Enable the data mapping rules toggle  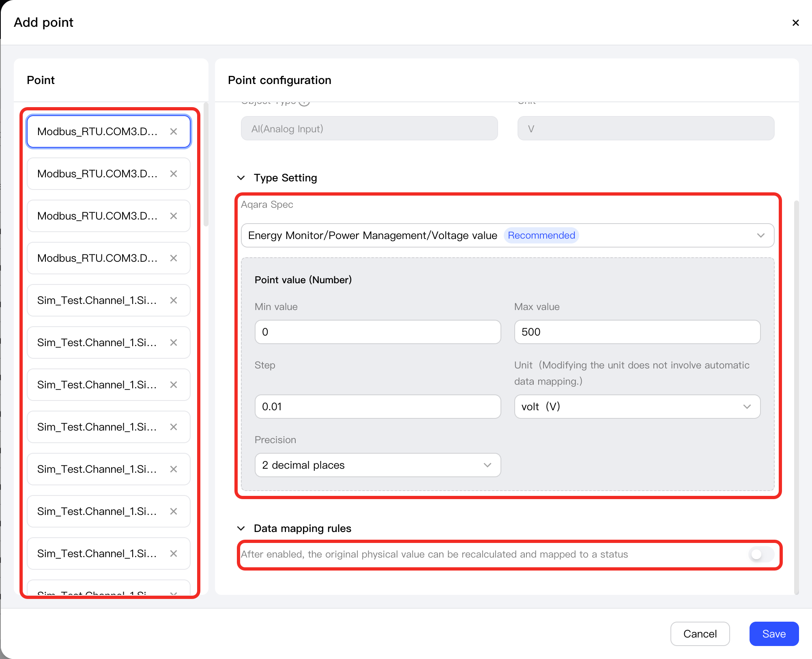point(761,554)
